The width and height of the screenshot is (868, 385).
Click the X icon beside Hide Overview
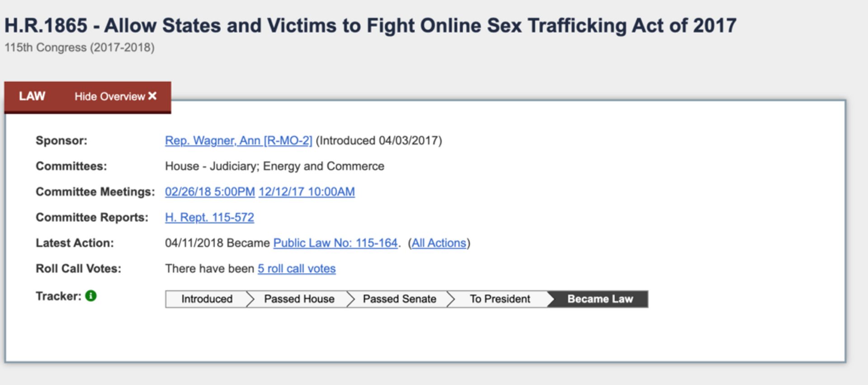[x=153, y=96]
